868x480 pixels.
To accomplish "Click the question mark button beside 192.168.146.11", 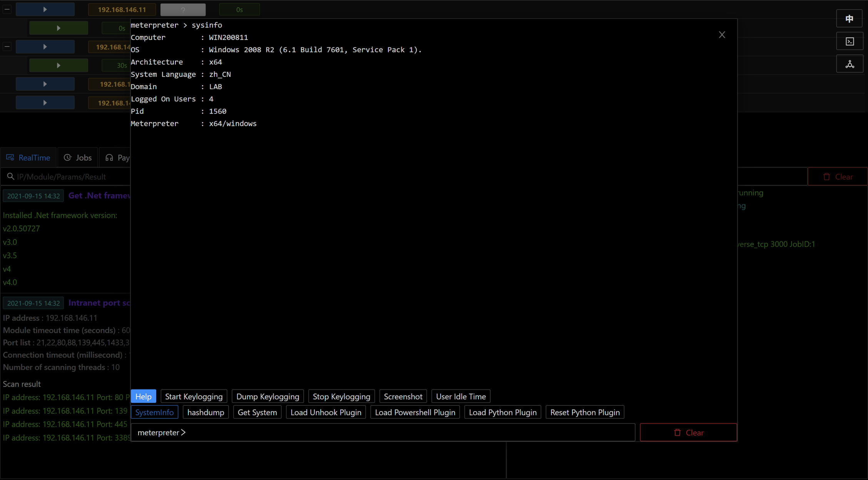I will tap(183, 10).
